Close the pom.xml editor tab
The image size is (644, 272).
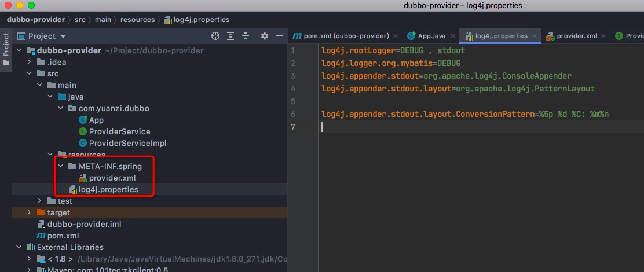396,36
